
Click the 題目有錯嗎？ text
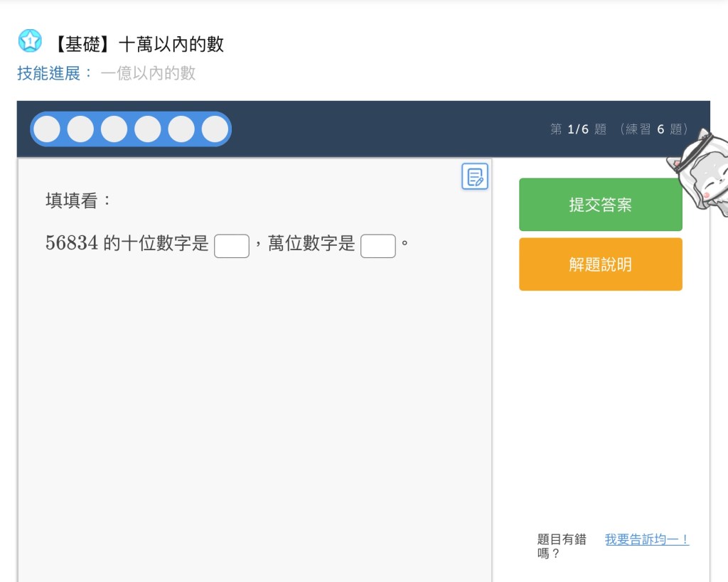(562, 546)
